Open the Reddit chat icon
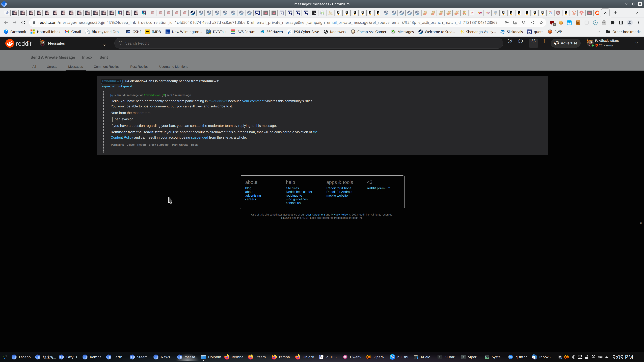Image resolution: width=644 pixels, height=362 pixels. (x=521, y=41)
